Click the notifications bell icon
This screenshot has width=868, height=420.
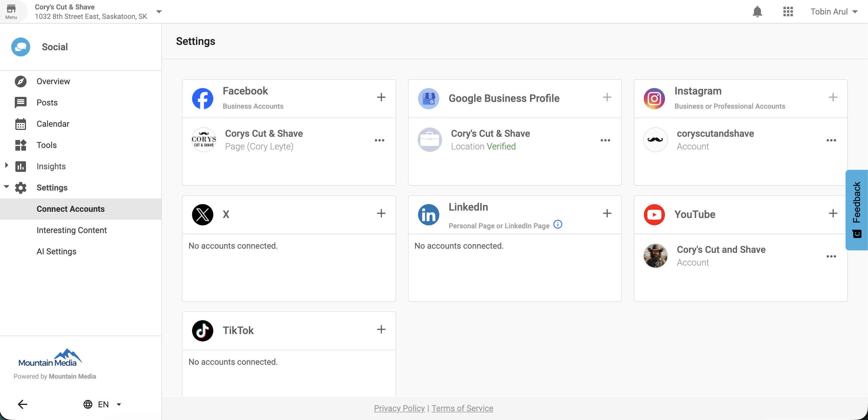[x=757, y=12]
